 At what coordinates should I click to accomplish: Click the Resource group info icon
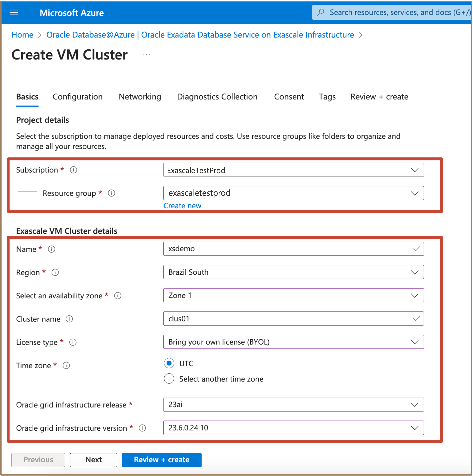pyautogui.click(x=111, y=193)
